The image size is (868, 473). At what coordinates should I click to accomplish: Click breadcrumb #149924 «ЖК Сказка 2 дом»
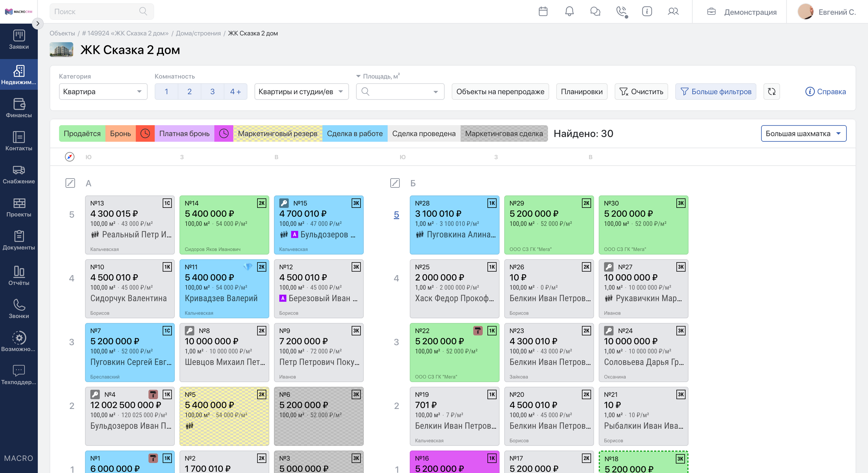tap(125, 33)
